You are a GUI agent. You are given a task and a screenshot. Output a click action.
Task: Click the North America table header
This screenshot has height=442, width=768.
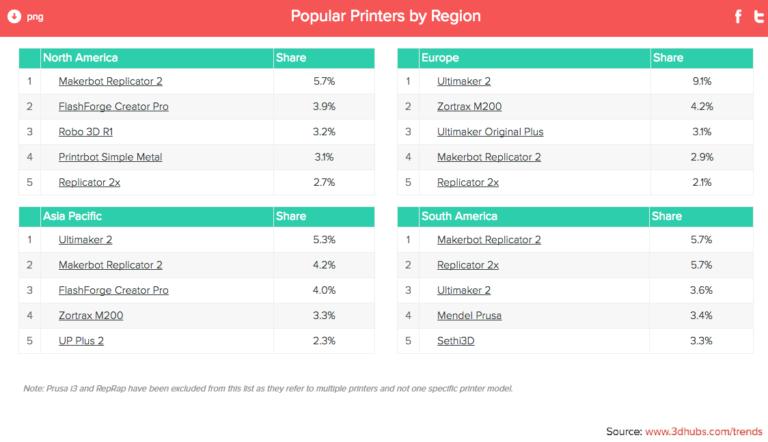click(80, 58)
